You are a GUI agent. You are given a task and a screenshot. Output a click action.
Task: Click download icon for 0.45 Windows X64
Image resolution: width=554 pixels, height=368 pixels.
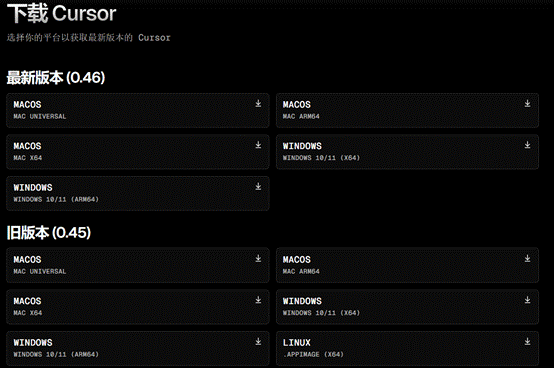[x=528, y=300]
